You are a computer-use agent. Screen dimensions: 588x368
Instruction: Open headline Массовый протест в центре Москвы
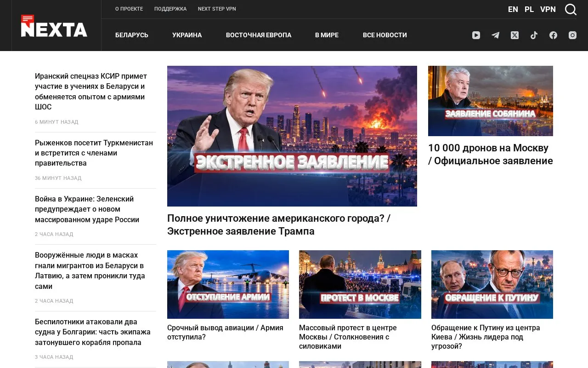(348, 337)
